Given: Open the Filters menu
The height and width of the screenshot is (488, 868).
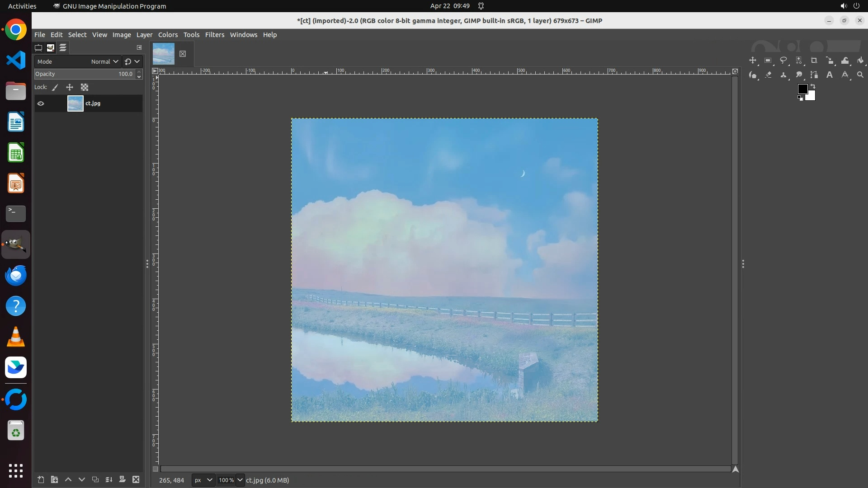Looking at the screenshot, I should coord(214,35).
